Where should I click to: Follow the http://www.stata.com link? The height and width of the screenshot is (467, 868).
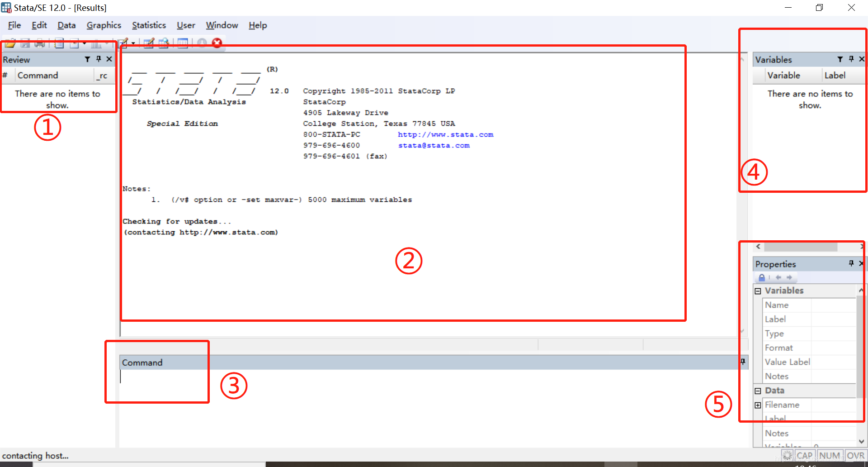445,134
